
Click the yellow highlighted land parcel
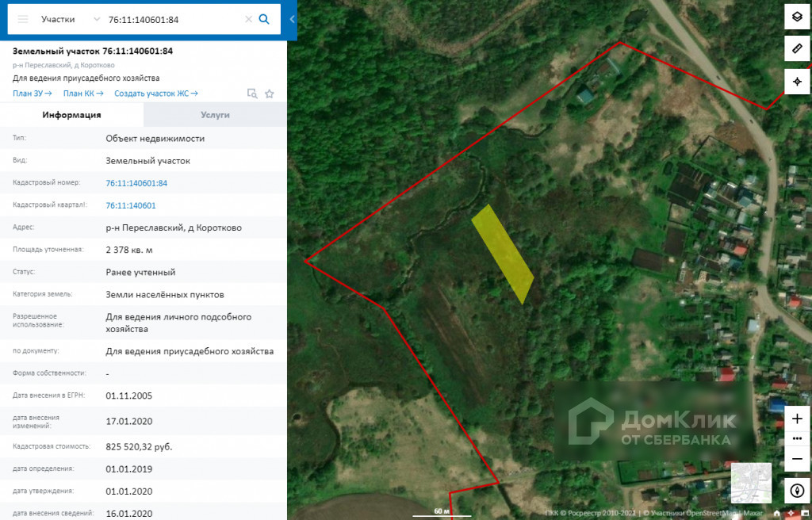pyautogui.click(x=502, y=254)
